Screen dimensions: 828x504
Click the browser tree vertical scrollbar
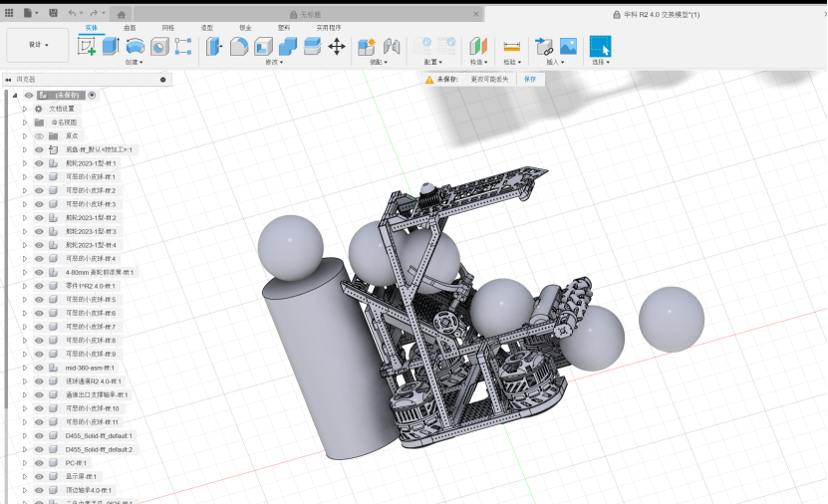6,248
